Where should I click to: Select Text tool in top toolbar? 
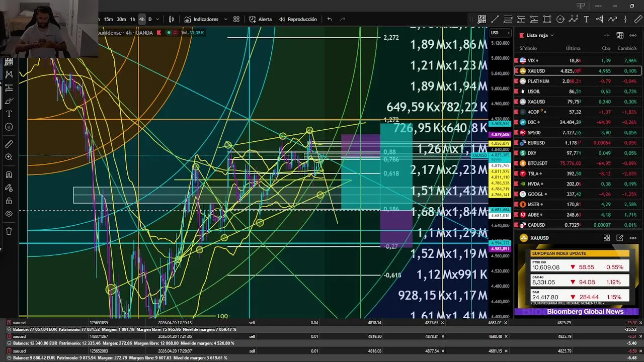click(x=587, y=19)
